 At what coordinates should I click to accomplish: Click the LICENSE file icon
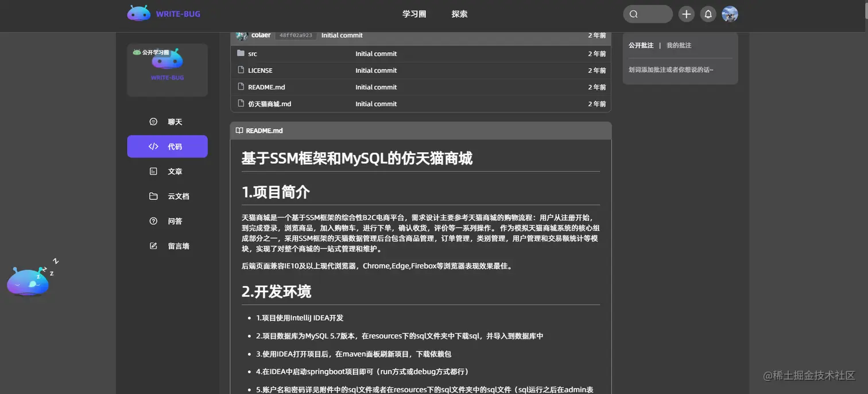click(x=241, y=70)
